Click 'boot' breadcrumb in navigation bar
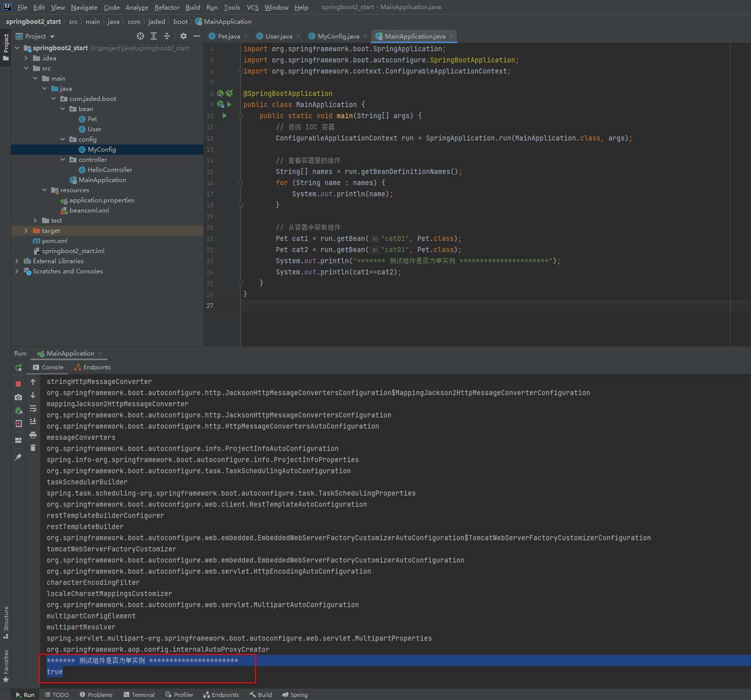Image resolution: width=751 pixels, height=700 pixels. [x=181, y=22]
